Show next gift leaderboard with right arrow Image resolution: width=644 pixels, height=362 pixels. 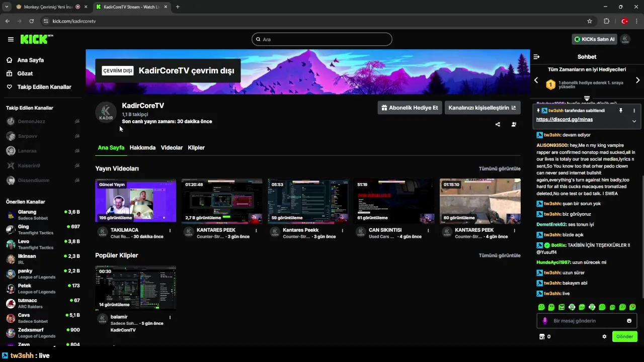[637, 80]
